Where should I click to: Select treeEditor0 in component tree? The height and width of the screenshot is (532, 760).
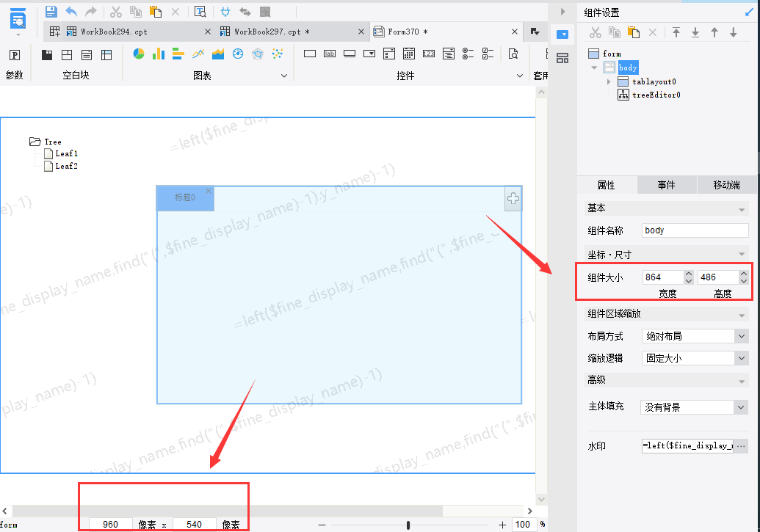[x=656, y=95]
